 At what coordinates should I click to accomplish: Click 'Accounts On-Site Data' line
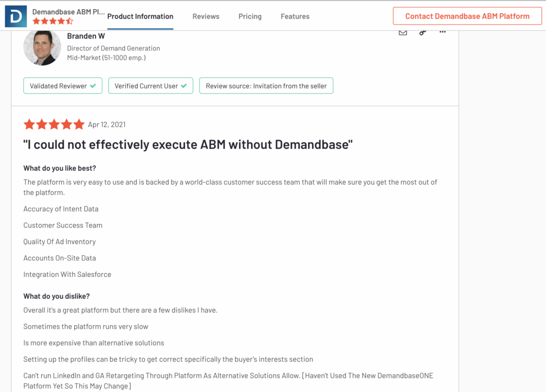tap(60, 258)
